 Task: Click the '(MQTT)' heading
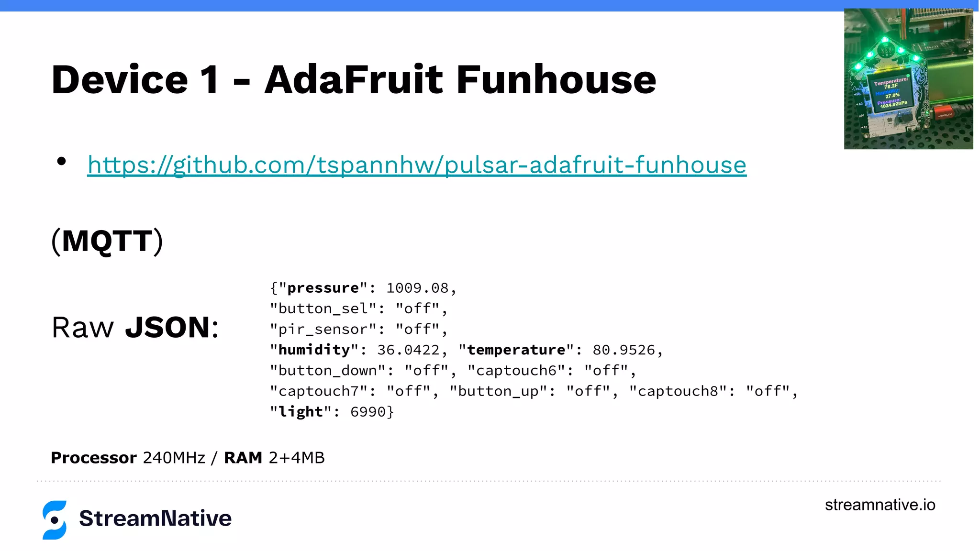(x=107, y=241)
